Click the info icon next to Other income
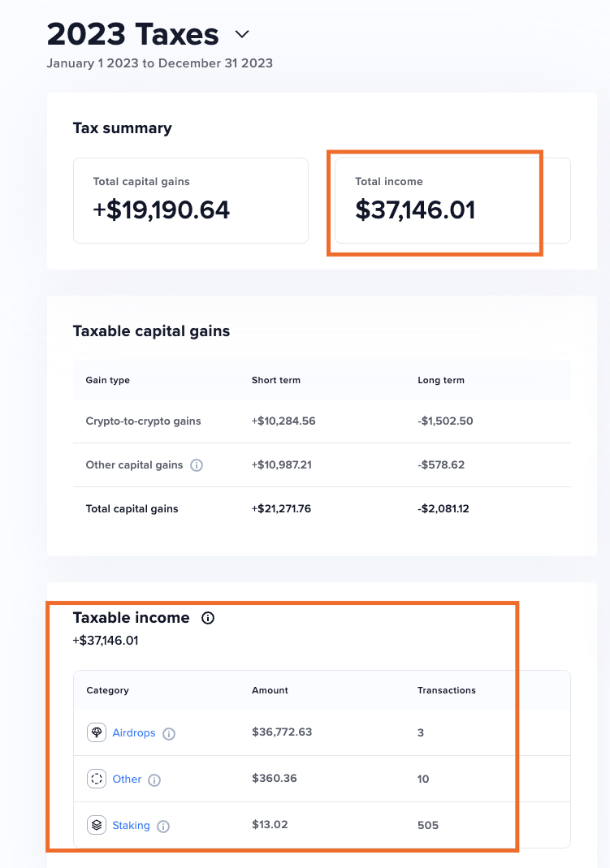 click(153, 779)
